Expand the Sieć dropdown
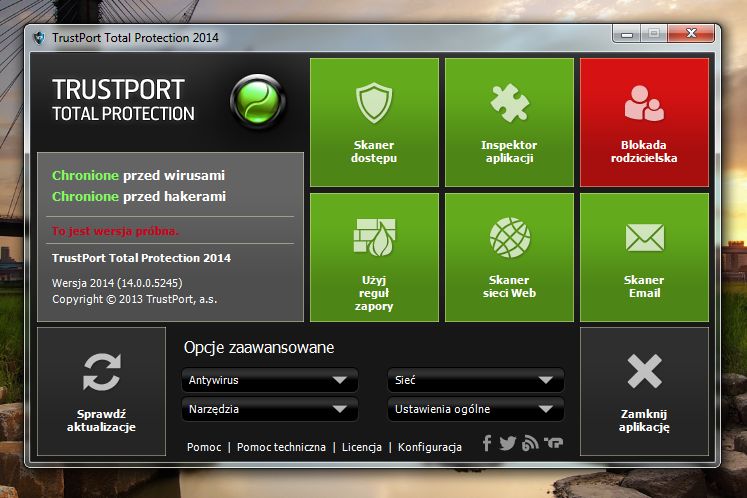The width and height of the screenshot is (747, 498). [476, 380]
